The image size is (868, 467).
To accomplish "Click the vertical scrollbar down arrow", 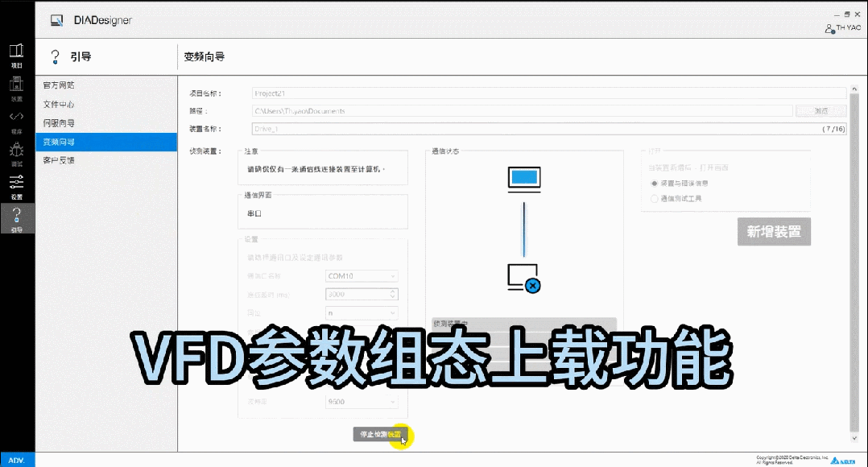I will 854,438.
